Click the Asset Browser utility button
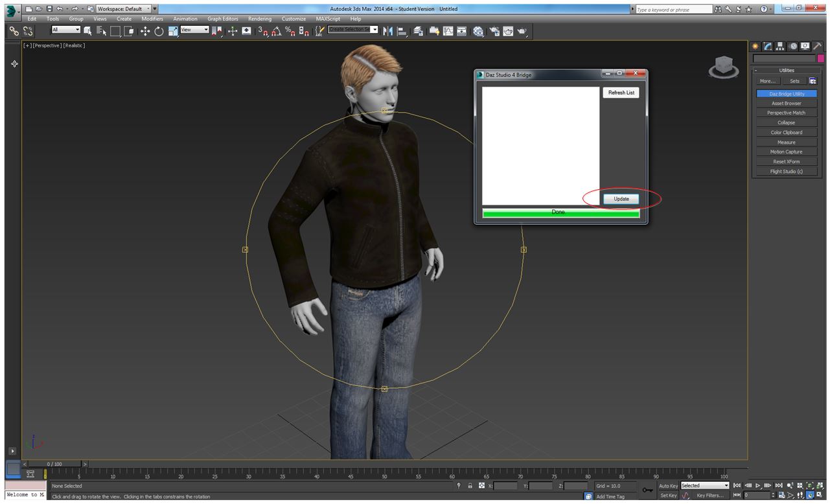The width and height of the screenshot is (830, 504). 787,104
